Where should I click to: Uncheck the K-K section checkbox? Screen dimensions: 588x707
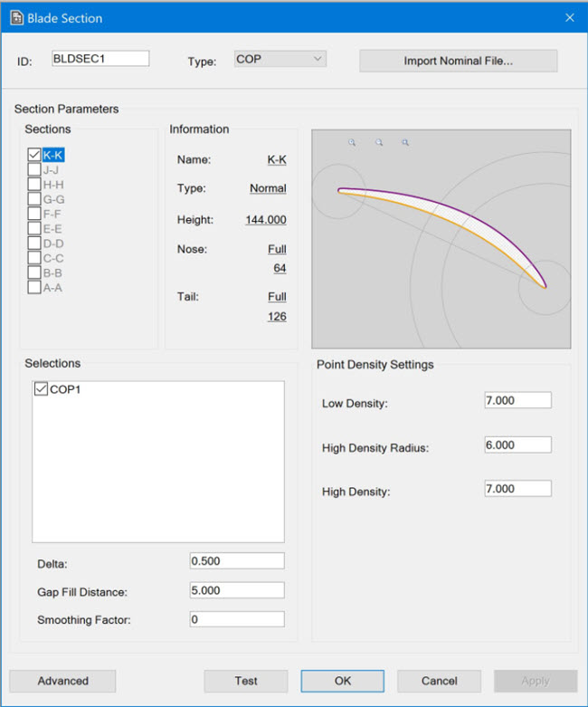tap(34, 155)
